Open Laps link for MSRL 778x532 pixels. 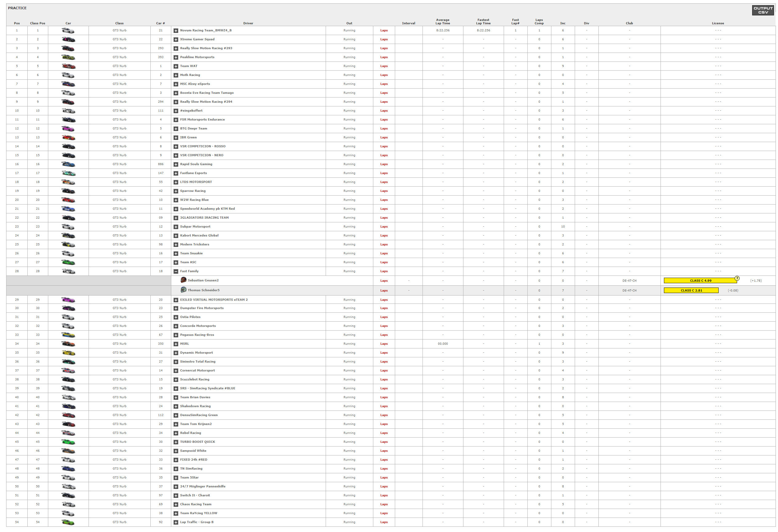pos(384,344)
